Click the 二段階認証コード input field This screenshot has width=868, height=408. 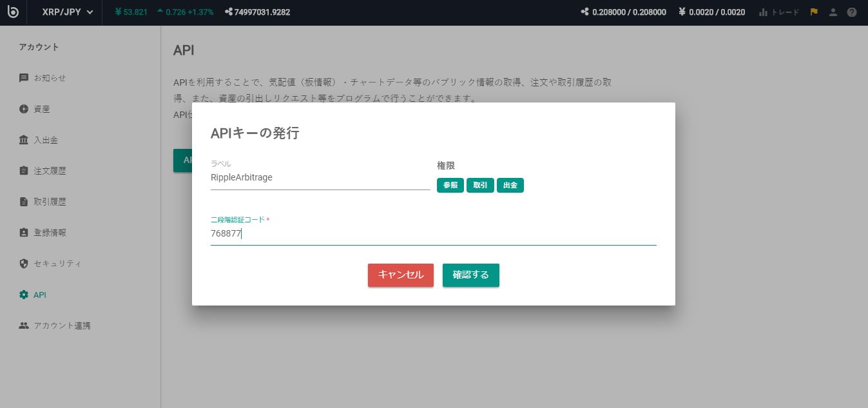tap(433, 233)
